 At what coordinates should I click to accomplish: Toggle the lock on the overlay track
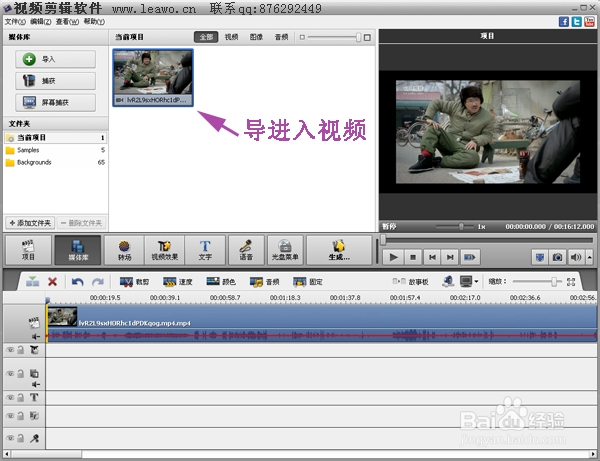coord(21,373)
